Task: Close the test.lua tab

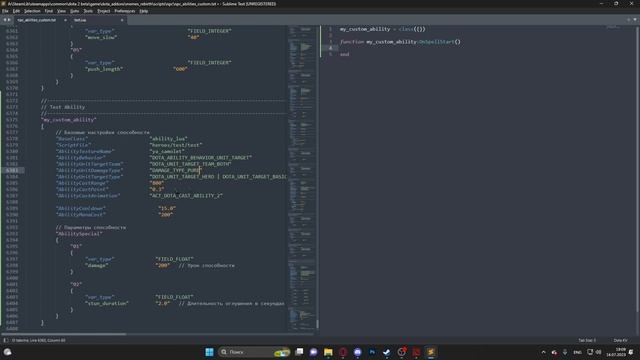Action: point(122,20)
